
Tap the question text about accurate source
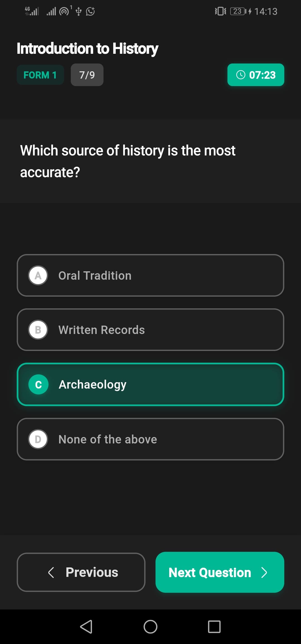coord(128,161)
